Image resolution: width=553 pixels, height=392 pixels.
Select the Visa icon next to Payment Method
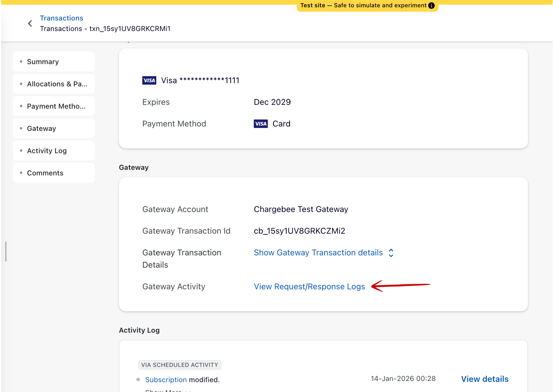click(260, 124)
